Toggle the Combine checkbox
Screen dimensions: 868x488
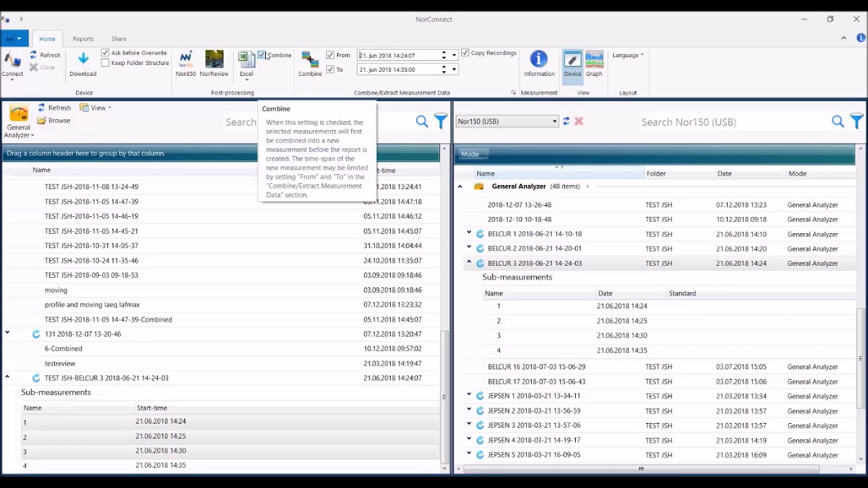coord(262,55)
